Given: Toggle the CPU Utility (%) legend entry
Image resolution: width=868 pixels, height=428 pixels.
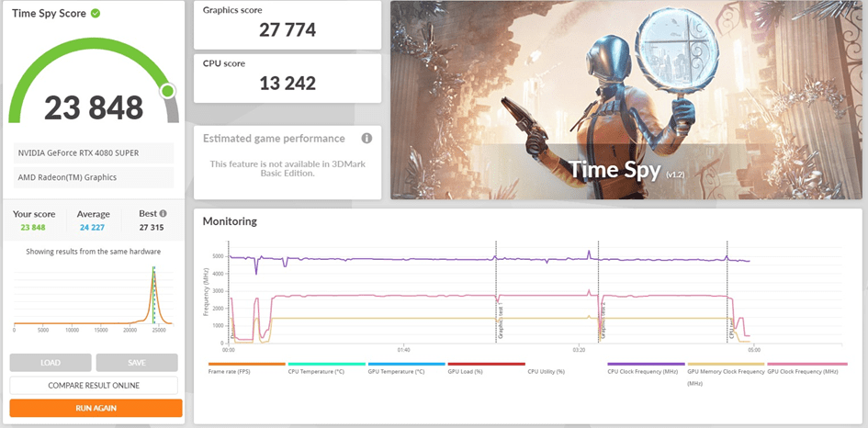Looking at the screenshot, I should pyautogui.click(x=546, y=372).
